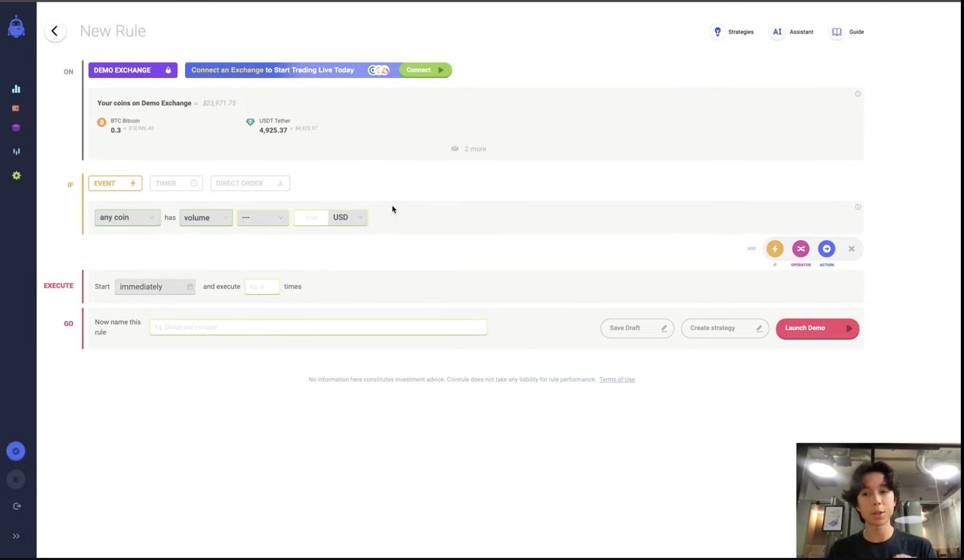Open the green settings gear in sidebar
The height and width of the screenshot is (560, 964).
click(x=16, y=176)
